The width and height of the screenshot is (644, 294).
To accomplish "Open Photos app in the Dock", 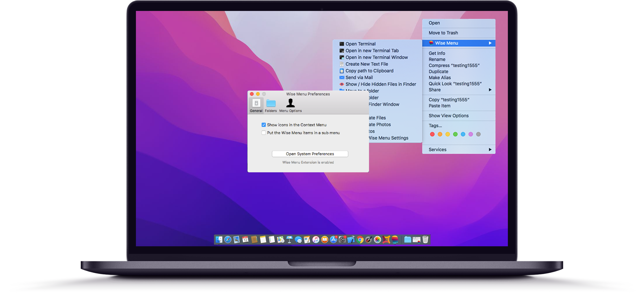I will pos(377,240).
